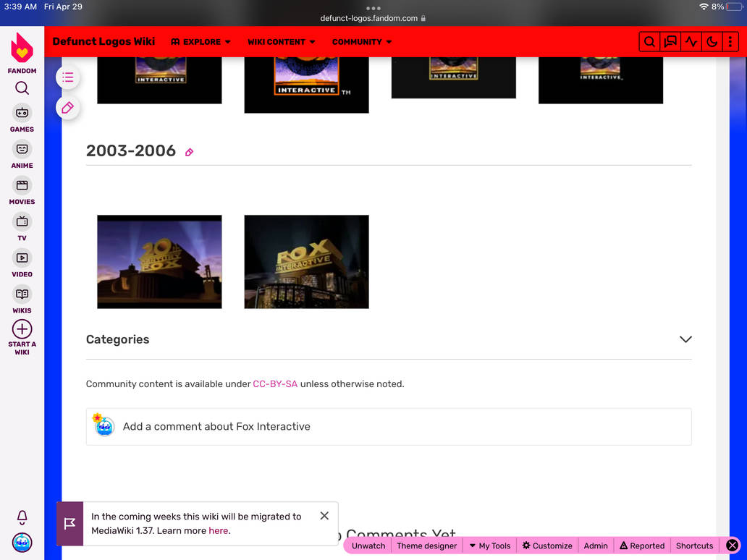Open the Fandom home logo
Image resolution: width=747 pixels, height=560 pixels.
click(x=22, y=48)
